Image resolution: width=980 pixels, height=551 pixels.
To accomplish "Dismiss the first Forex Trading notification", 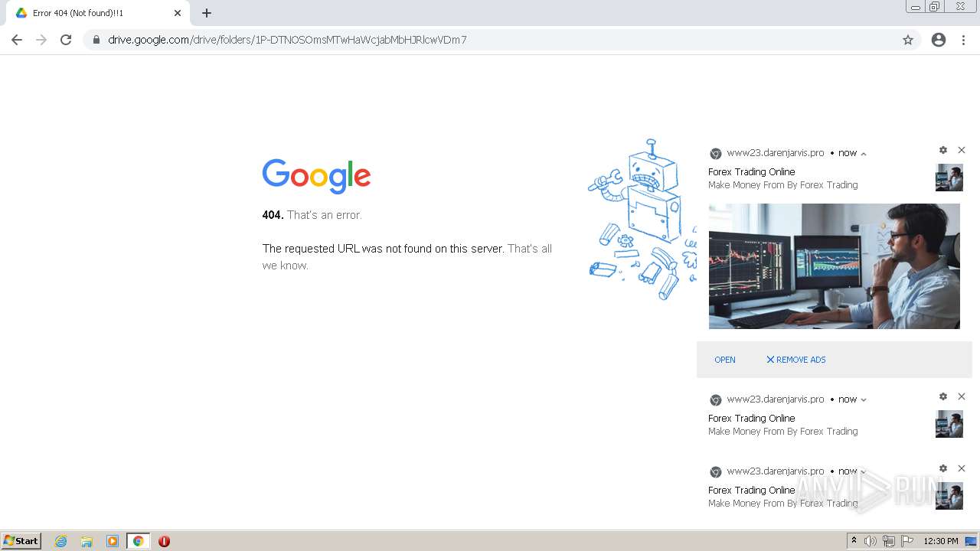I will (962, 150).
